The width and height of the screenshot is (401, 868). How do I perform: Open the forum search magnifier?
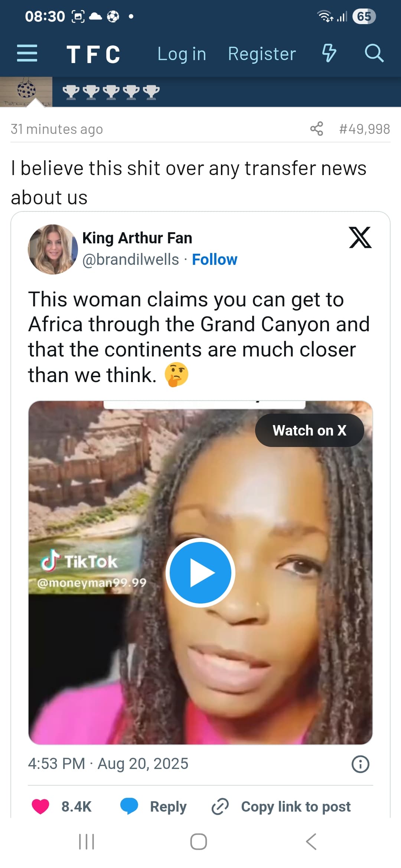click(x=374, y=53)
